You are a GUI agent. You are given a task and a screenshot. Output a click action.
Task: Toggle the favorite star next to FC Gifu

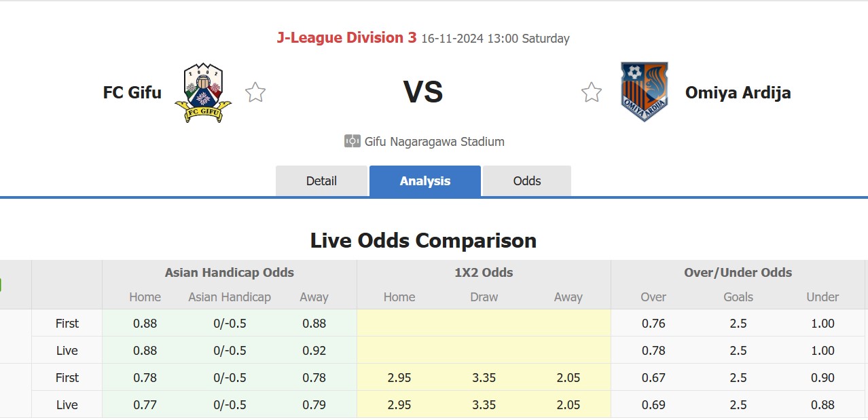[255, 92]
